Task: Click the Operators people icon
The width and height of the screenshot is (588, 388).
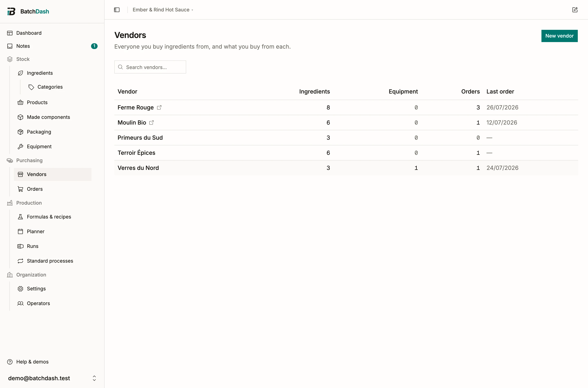Action: (x=21, y=303)
